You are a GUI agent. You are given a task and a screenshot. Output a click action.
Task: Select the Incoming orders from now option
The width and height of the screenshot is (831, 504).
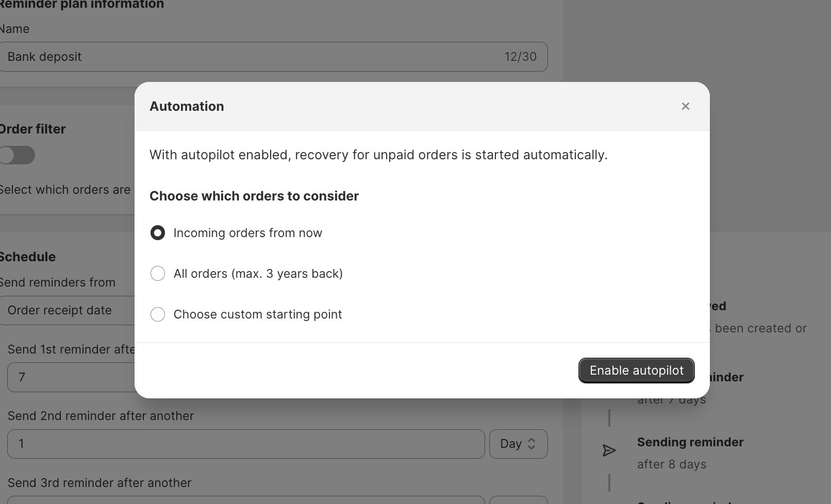pos(158,233)
